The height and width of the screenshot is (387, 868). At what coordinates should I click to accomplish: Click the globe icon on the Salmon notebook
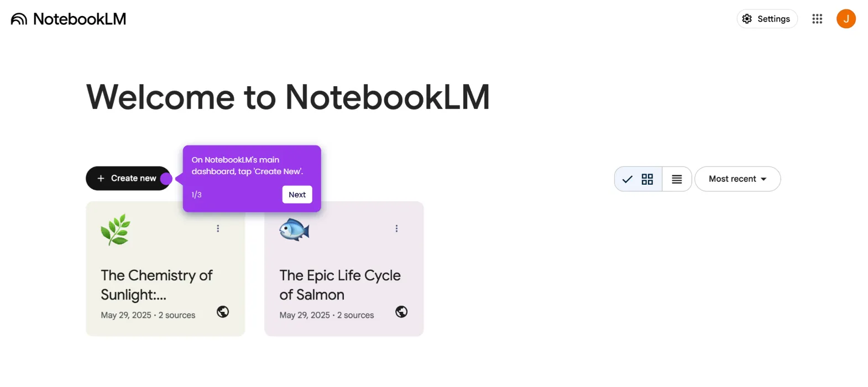[401, 312]
